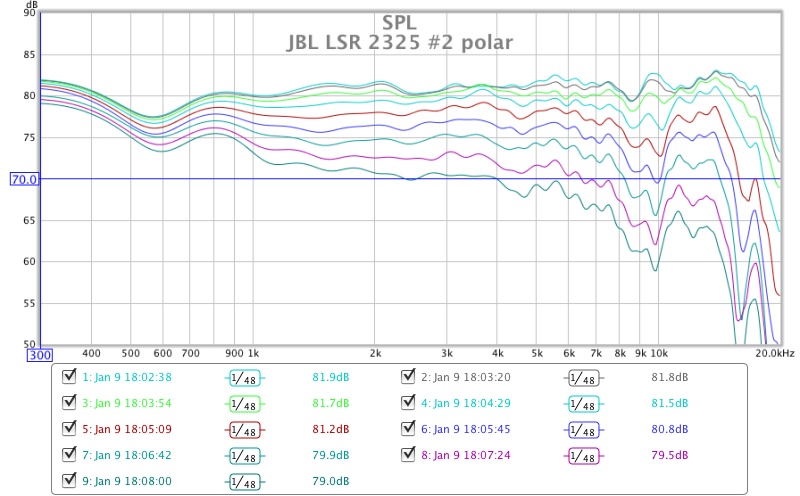Select legend label 3: Jan 9 18:03:54
This screenshot has height=496, width=800.
tap(127, 403)
